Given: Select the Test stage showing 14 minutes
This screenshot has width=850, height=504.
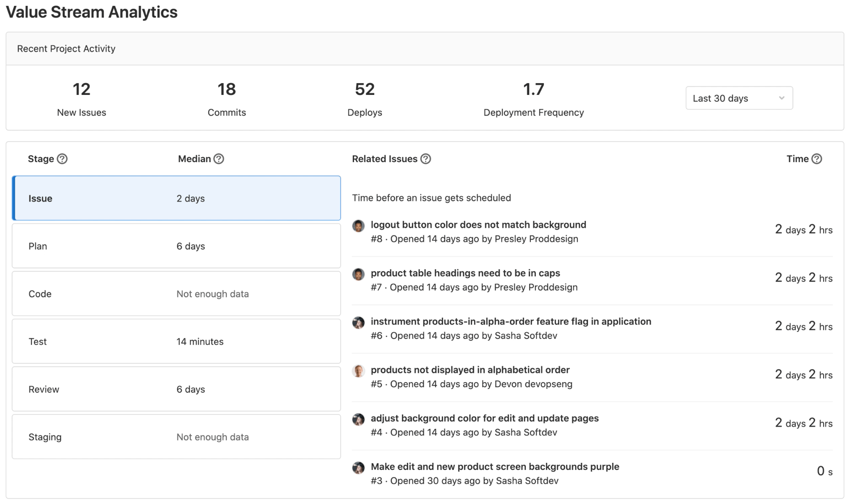Looking at the screenshot, I should (x=176, y=341).
